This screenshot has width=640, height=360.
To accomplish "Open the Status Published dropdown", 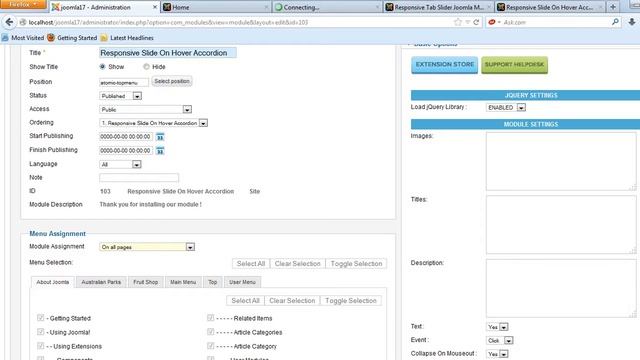I will [120, 96].
